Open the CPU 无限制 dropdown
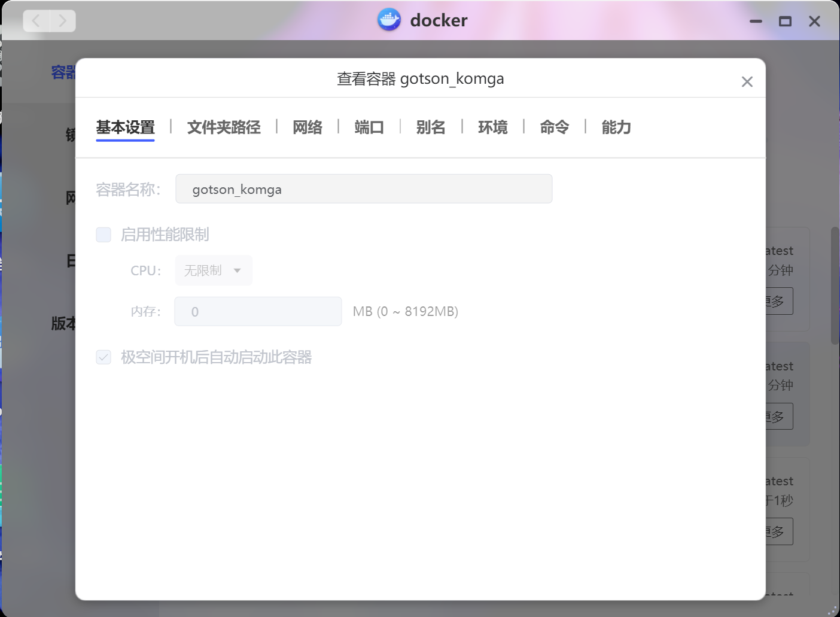 point(214,270)
